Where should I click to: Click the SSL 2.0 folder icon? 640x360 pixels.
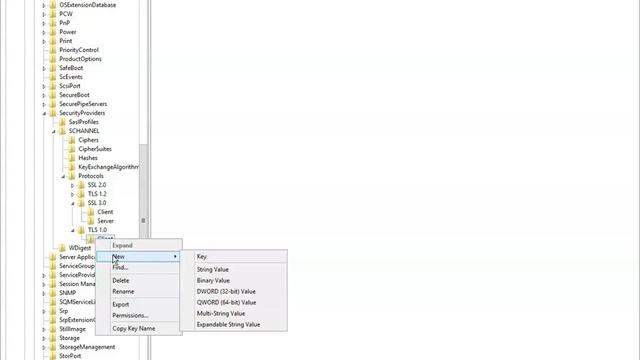click(81, 184)
